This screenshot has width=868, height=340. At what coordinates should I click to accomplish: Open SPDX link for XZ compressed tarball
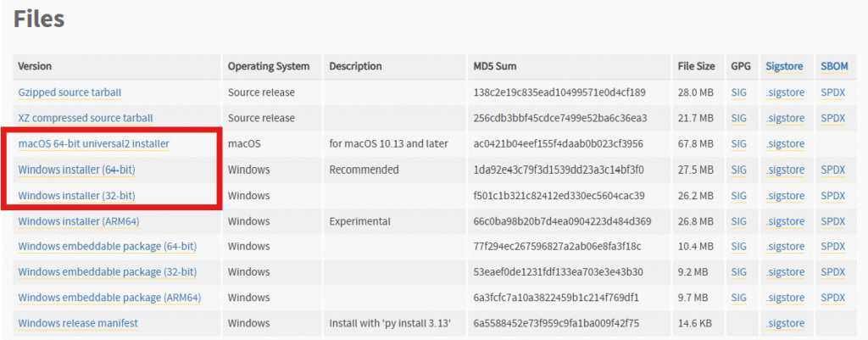[x=833, y=118]
